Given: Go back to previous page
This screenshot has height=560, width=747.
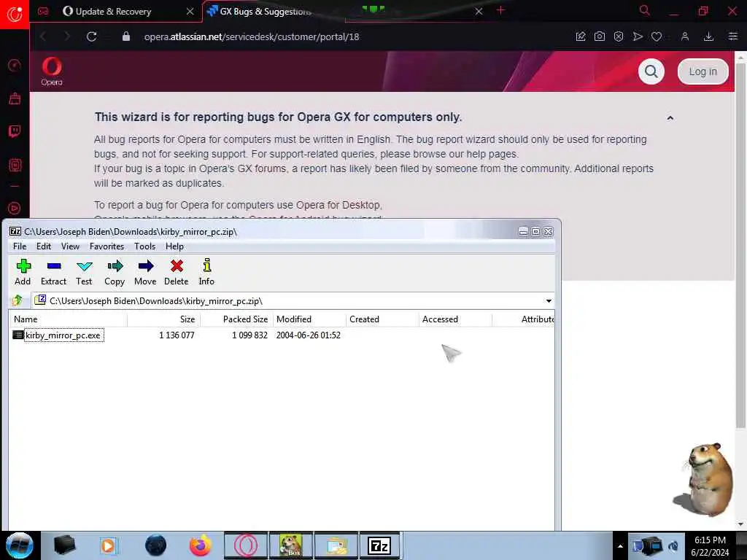Looking at the screenshot, I should (43, 36).
